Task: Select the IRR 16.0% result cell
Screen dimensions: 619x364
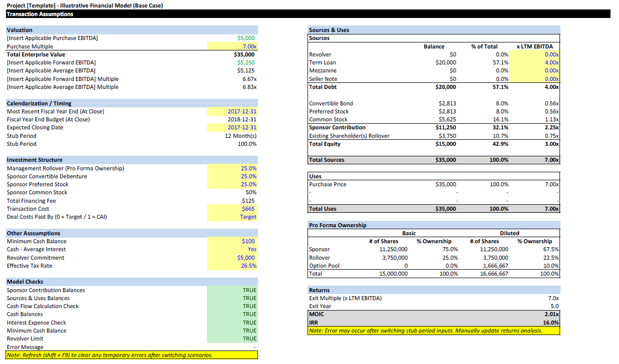Action: point(551,323)
